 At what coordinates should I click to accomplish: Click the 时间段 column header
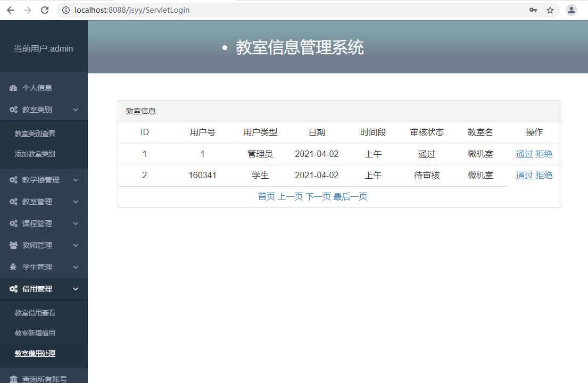click(x=373, y=132)
